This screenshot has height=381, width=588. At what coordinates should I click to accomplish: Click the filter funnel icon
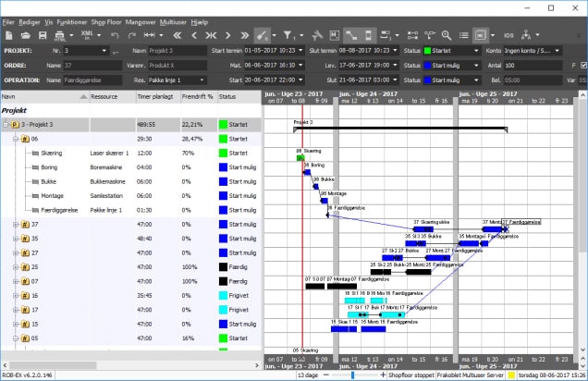pos(288,35)
